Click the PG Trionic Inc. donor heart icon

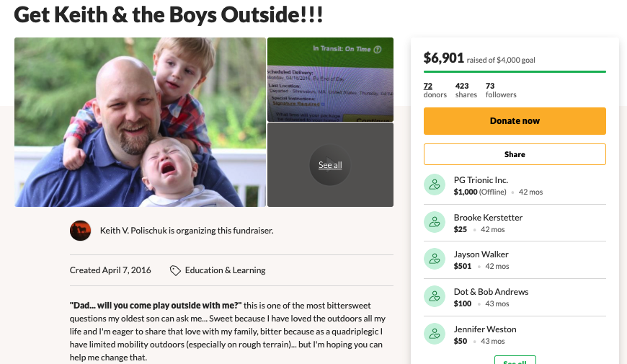(x=434, y=185)
